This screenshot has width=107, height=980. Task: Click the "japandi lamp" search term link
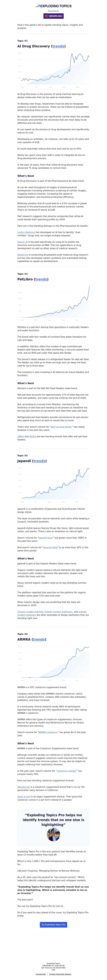click(x=46, y=538)
